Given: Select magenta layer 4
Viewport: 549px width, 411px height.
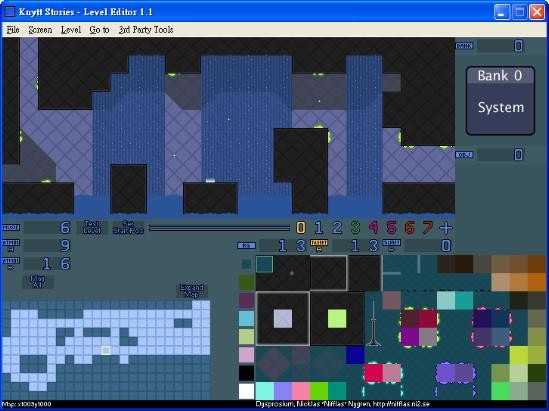Looking at the screenshot, I should coord(374,228).
